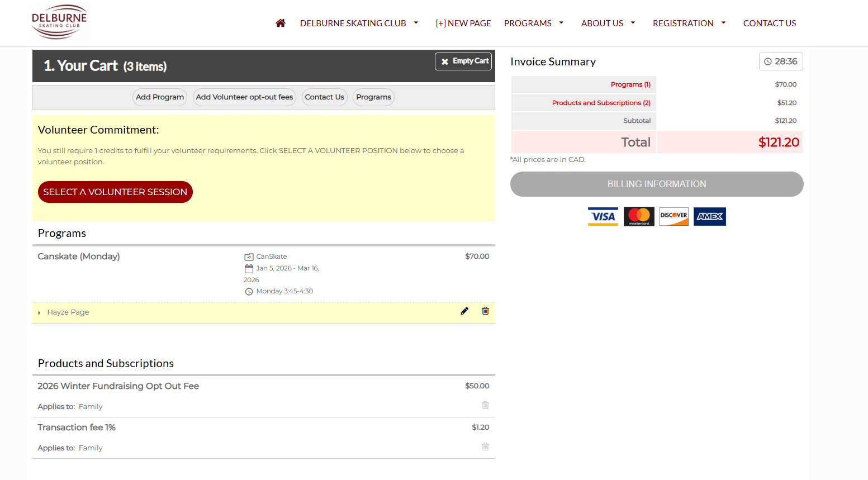The image size is (868, 480).
Task: Delete Hayze Page registration with trash icon
Action: 485,311
